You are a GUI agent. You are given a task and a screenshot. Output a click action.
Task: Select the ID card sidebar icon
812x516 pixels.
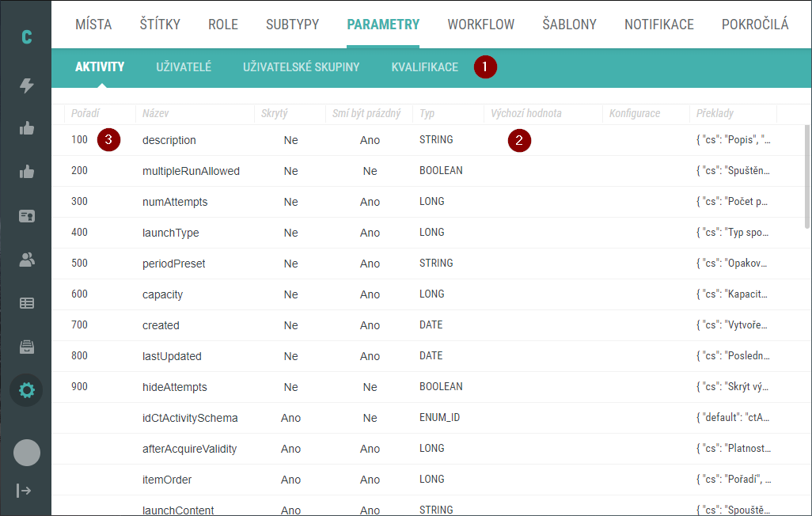tap(26, 215)
